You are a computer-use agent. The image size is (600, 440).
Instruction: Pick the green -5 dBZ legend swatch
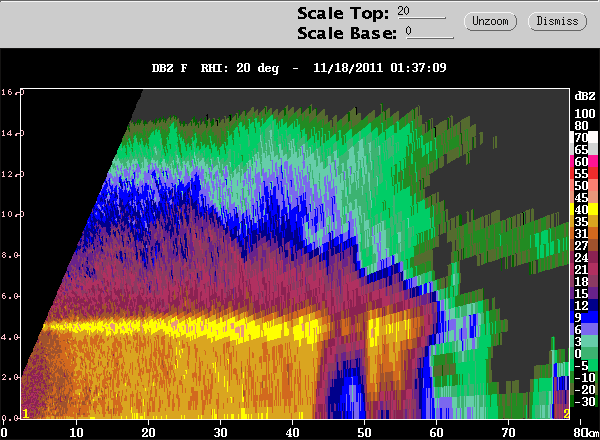pos(584,365)
